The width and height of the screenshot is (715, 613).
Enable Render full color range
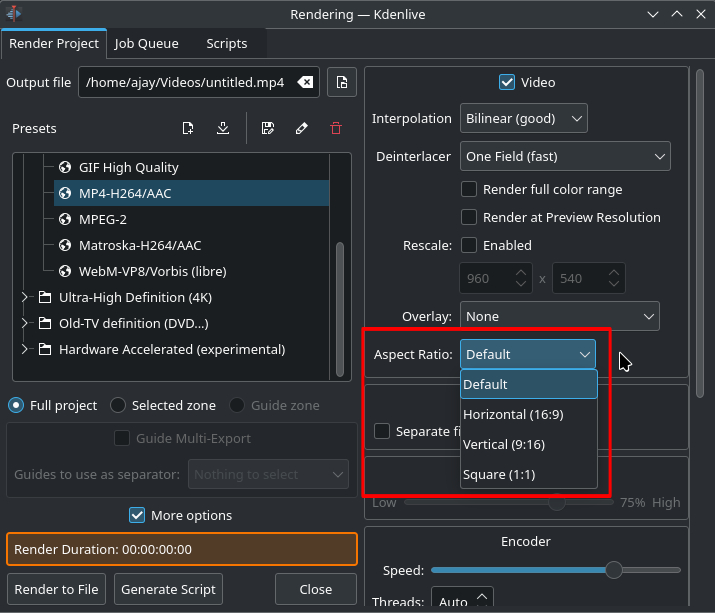(469, 189)
